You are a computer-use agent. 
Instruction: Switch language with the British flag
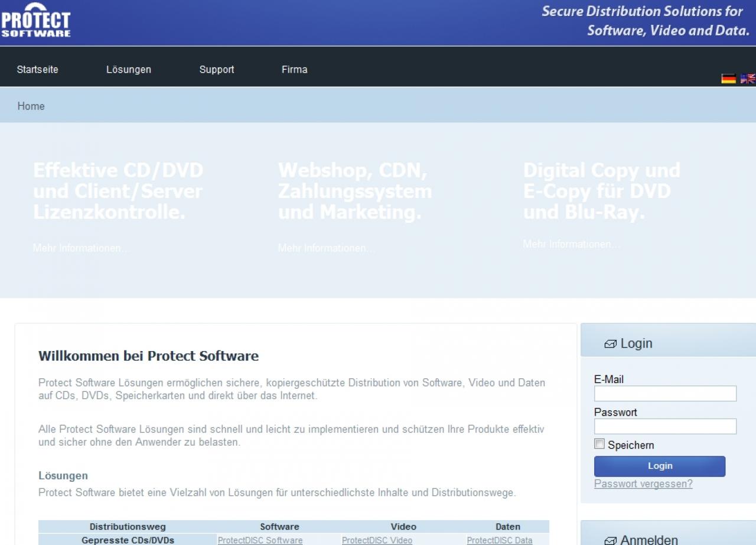pyautogui.click(x=748, y=79)
